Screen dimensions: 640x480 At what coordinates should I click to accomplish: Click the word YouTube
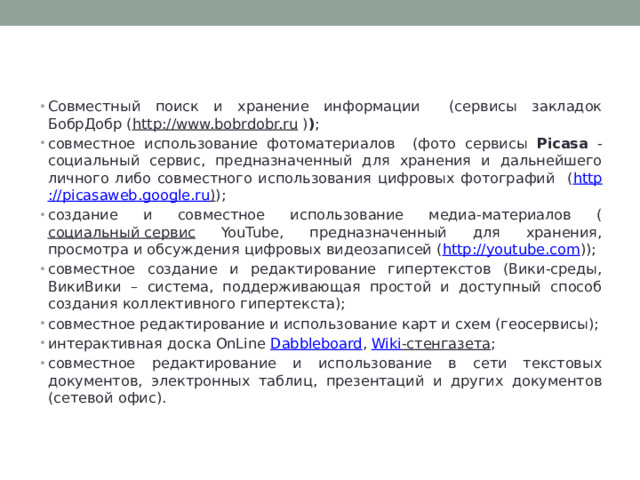252,232
